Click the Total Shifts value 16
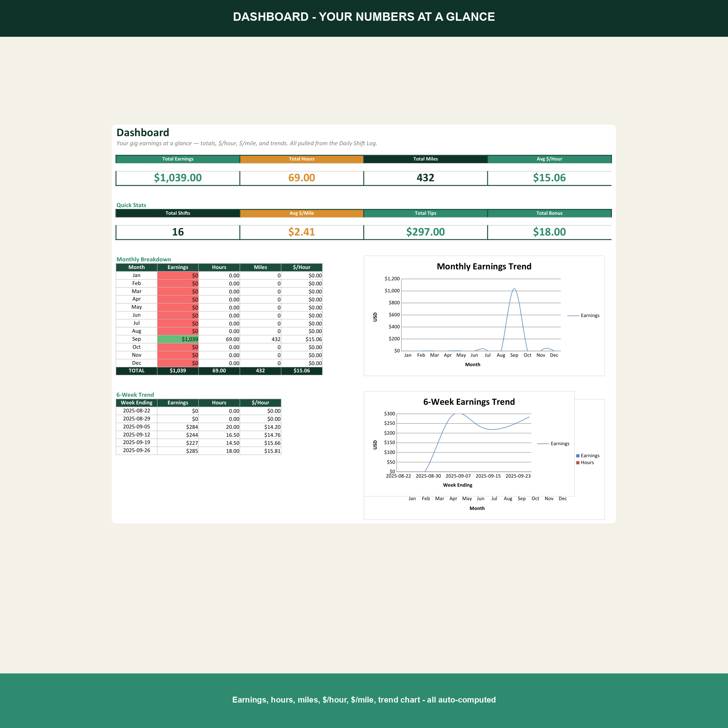This screenshot has width=728, height=728. tap(178, 232)
